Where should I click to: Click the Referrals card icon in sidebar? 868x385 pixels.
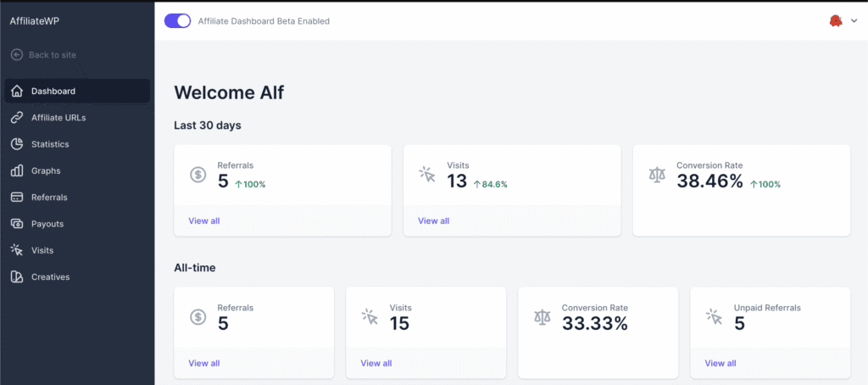[x=16, y=197]
